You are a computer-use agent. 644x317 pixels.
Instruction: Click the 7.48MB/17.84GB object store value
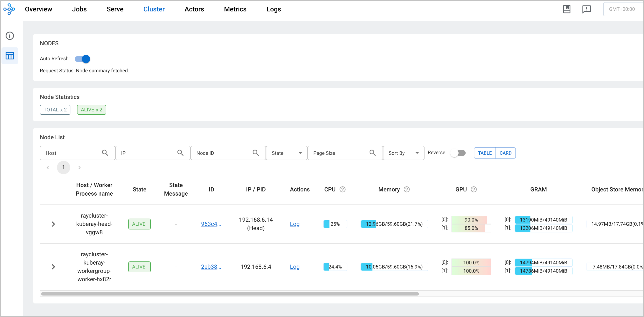click(615, 267)
